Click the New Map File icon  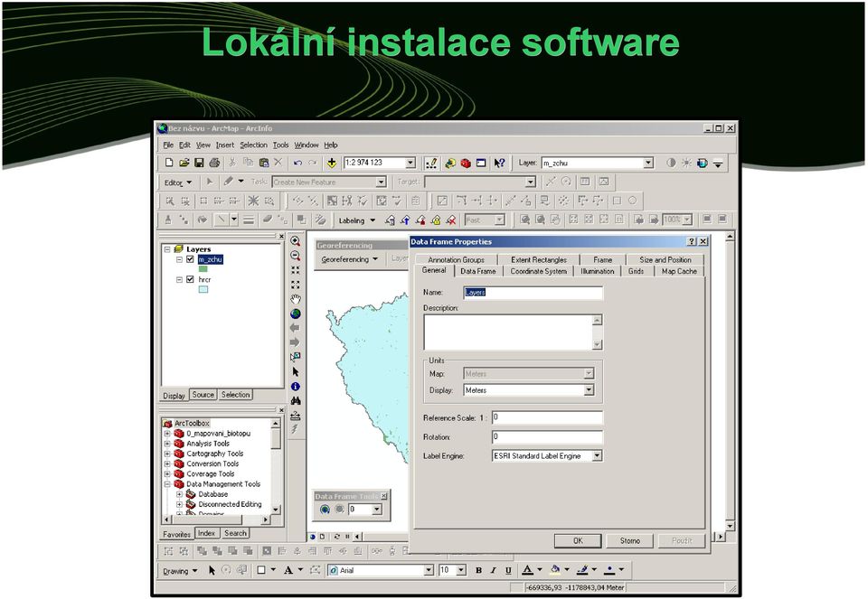(169, 163)
